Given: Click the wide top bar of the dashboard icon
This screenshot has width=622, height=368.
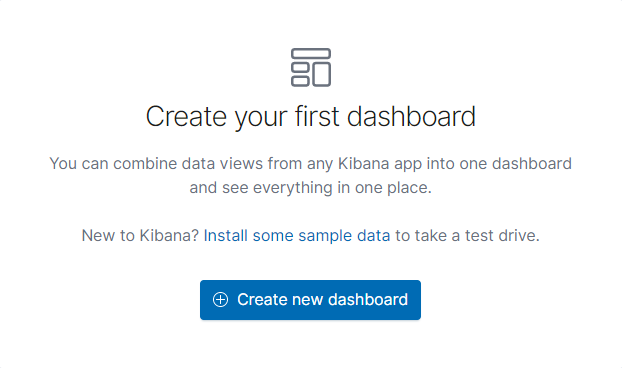Looking at the screenshot, I should 311,54.
